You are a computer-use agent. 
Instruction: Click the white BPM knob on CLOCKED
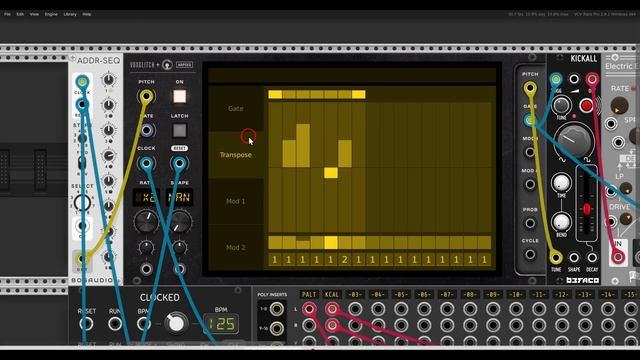[176, 323]
